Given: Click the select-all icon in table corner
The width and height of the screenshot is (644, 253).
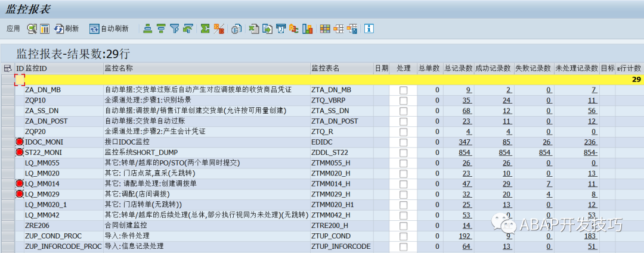Looking at the screenshot, I should click(7, 68).
